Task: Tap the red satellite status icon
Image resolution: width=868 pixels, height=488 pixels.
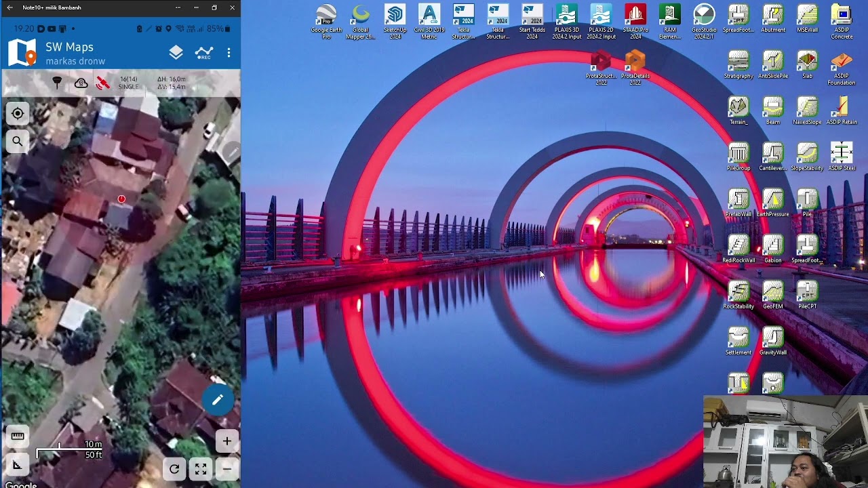Action: (x=103, y=83)
